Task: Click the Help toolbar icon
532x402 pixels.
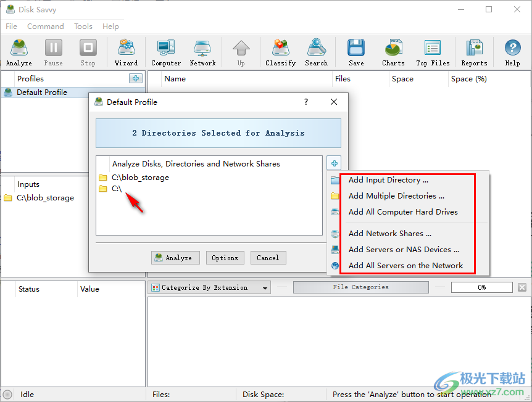Action: 512,52
